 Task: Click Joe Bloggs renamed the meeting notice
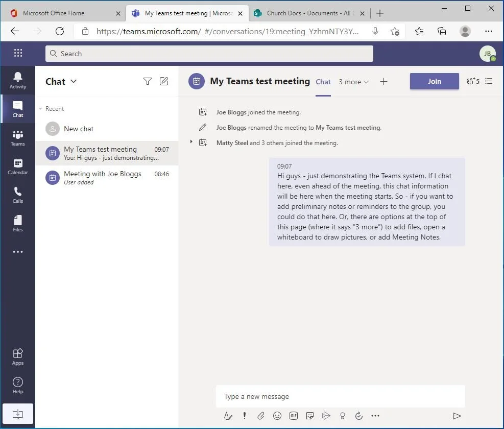(x=299, y=128)
